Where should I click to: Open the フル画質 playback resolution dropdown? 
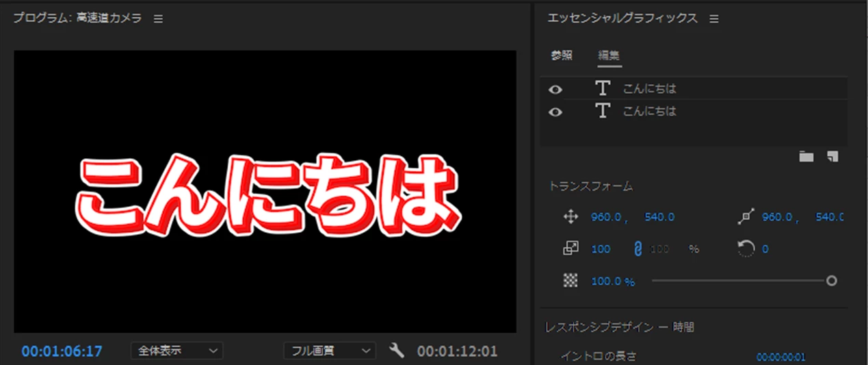pos(330,351)
